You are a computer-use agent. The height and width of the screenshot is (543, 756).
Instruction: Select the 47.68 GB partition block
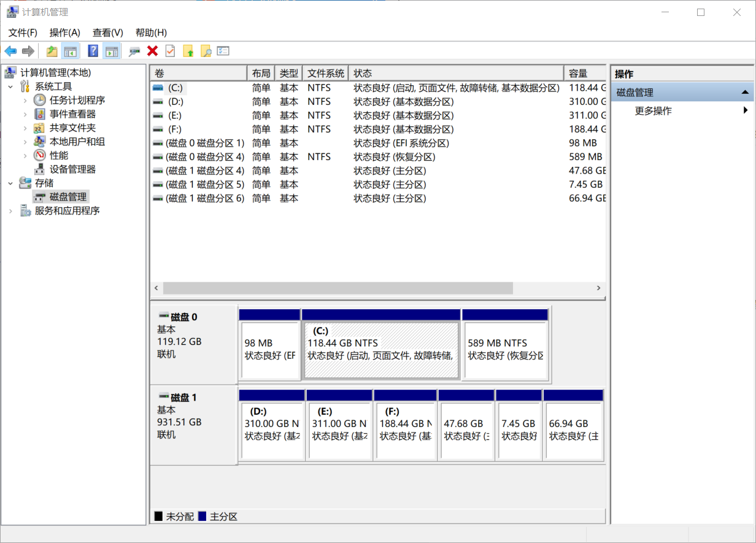tap(466, 425)
